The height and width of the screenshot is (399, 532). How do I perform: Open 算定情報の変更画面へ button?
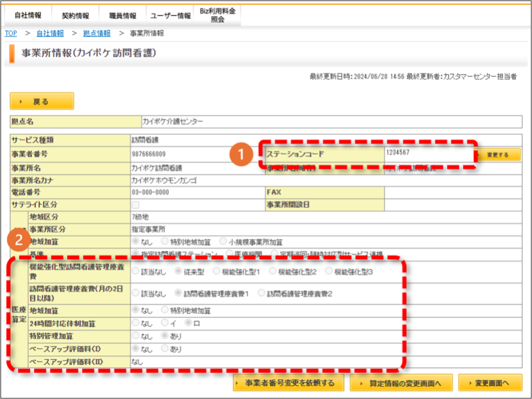tap(401, 383)
